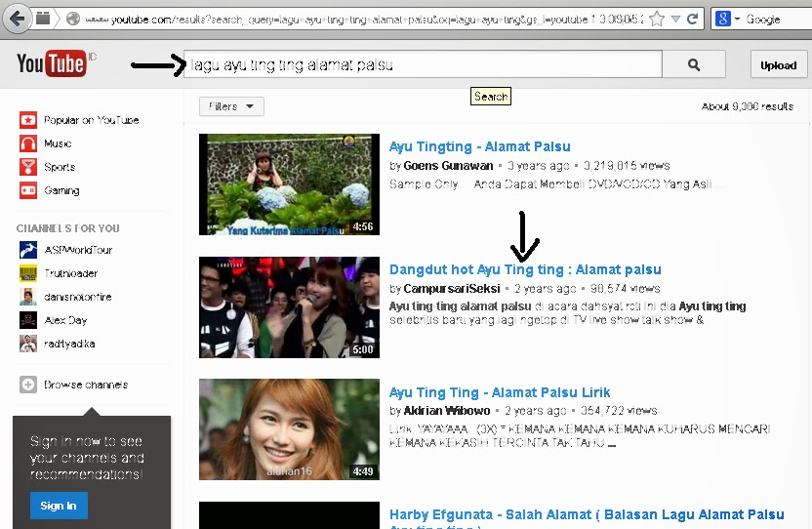Open the ASPWorldTour channel

pyautogui.click(x=78, y=250)
